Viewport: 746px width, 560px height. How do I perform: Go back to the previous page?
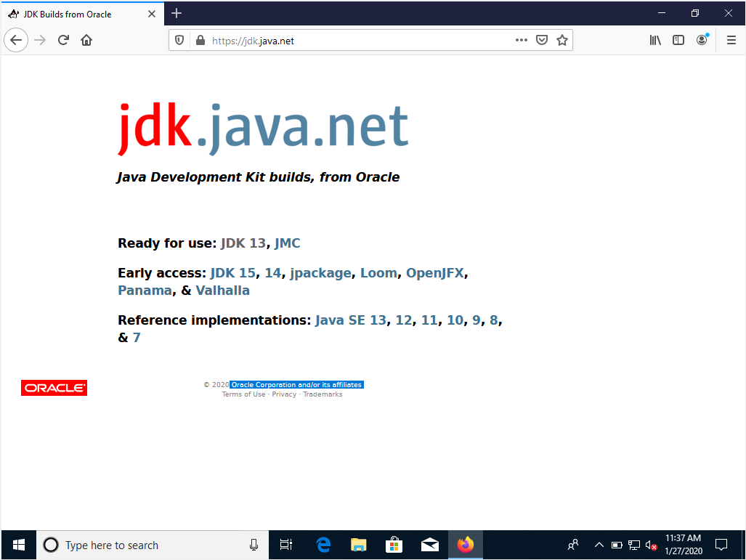(16, 41)
